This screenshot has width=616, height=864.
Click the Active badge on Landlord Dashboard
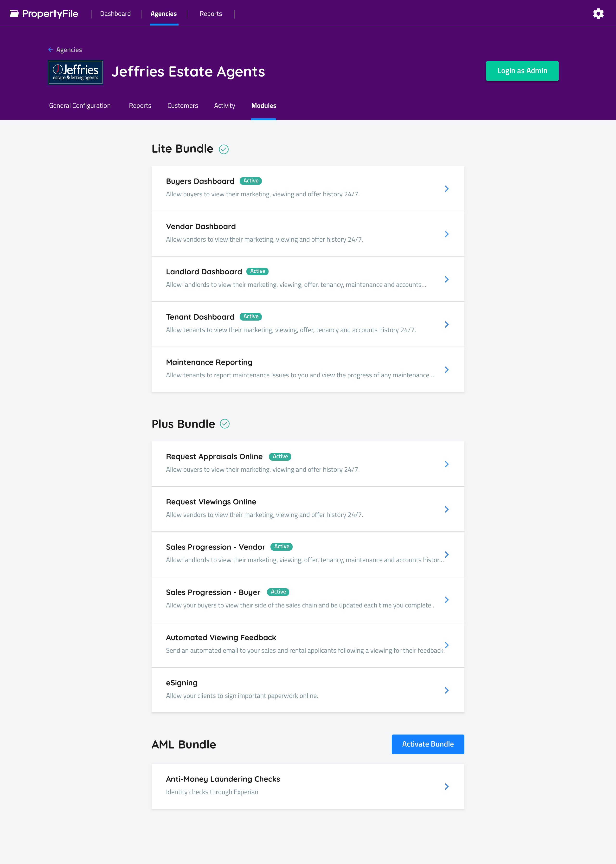tap(257, 271)
